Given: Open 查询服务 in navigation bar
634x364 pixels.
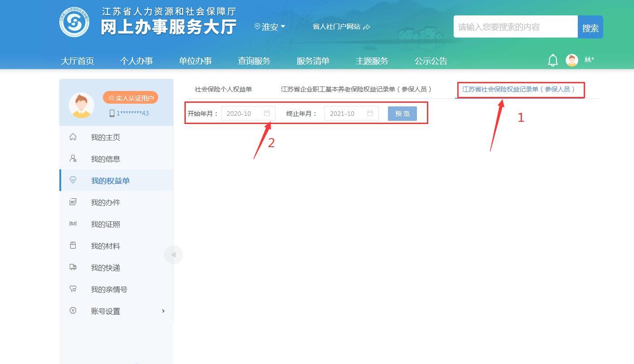Looking at the screenshot, I should pos(254,61).
